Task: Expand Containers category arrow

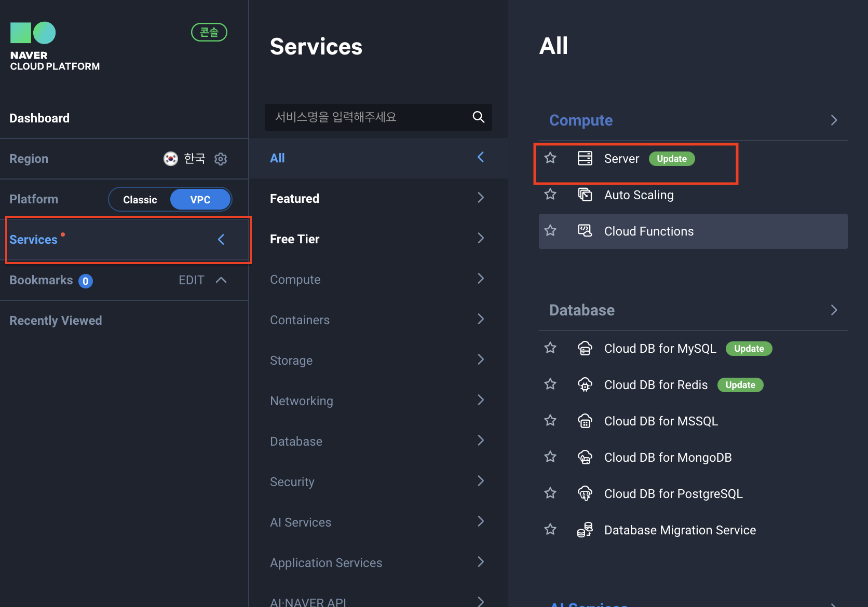Action: (x=481, y=319)
